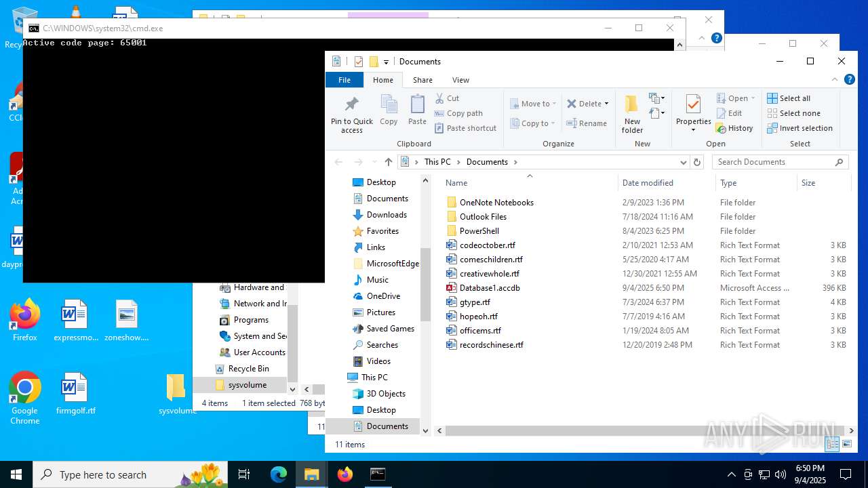Select Downloads in navigation pane
This screenshot has height=488, width=868.
(x=387, y=215)
